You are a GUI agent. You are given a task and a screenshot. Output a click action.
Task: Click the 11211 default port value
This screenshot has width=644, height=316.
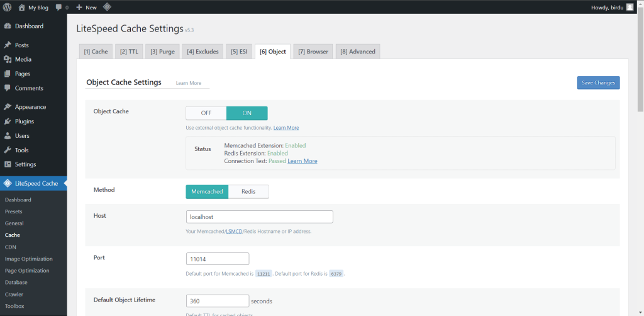tap(264, 274)
